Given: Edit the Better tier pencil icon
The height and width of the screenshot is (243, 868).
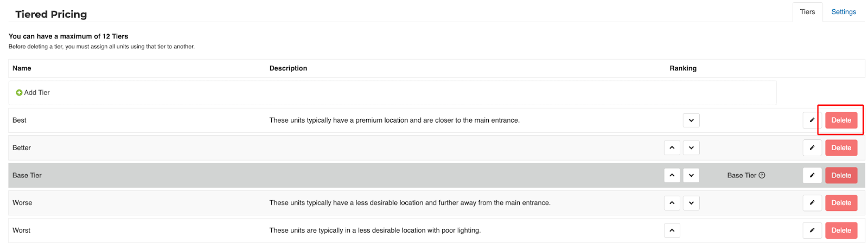Looking at the screenshot, I should coord(812,148).
